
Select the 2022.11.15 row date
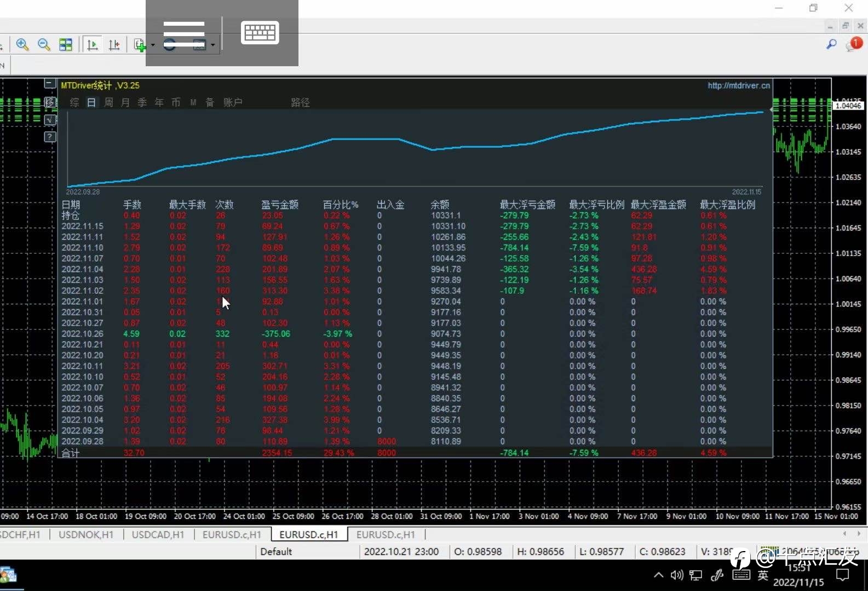(x=82, y=226)
